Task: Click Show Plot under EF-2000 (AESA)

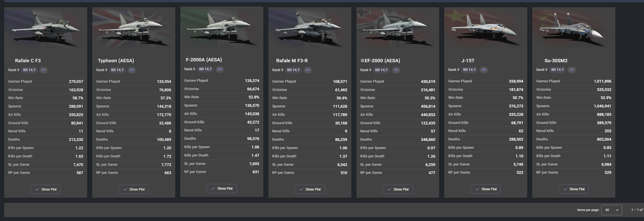Action: tap(398, 189)
